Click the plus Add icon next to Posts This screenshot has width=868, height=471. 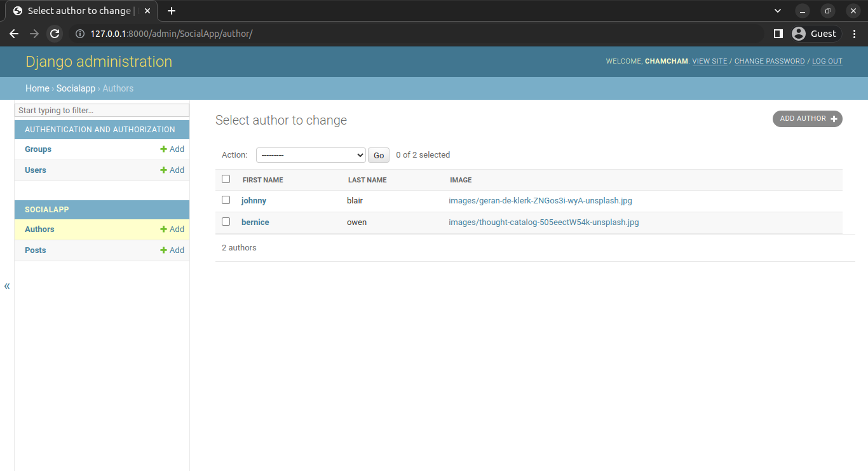coord(163,250)
